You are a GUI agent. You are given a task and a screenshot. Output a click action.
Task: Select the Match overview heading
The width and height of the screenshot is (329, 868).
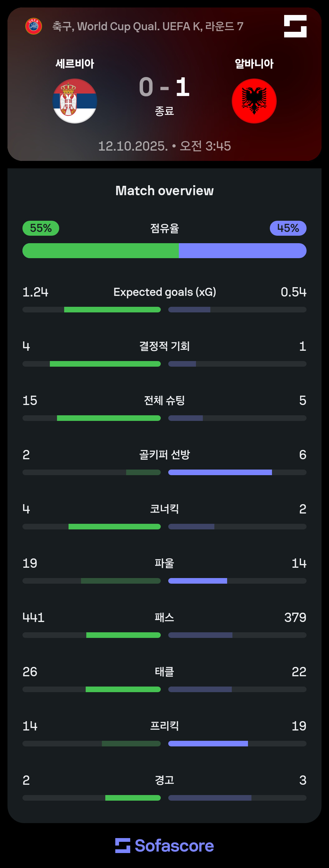click(164, 191)
